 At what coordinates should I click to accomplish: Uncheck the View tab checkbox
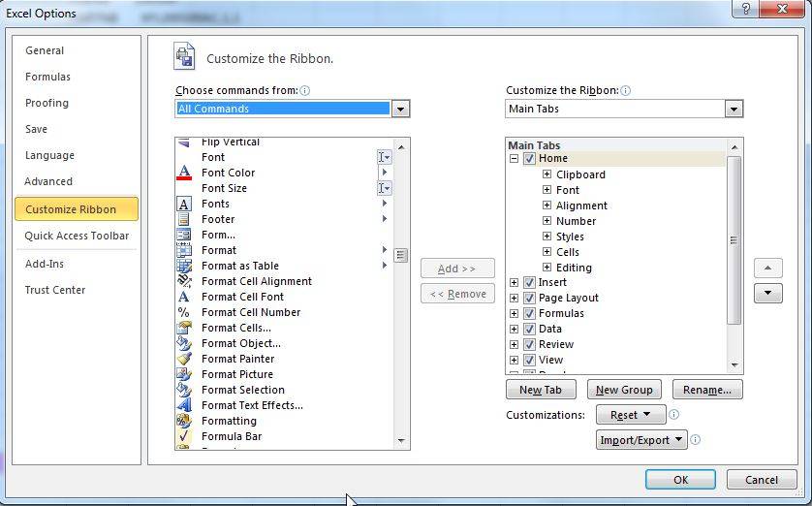point(529,360)
